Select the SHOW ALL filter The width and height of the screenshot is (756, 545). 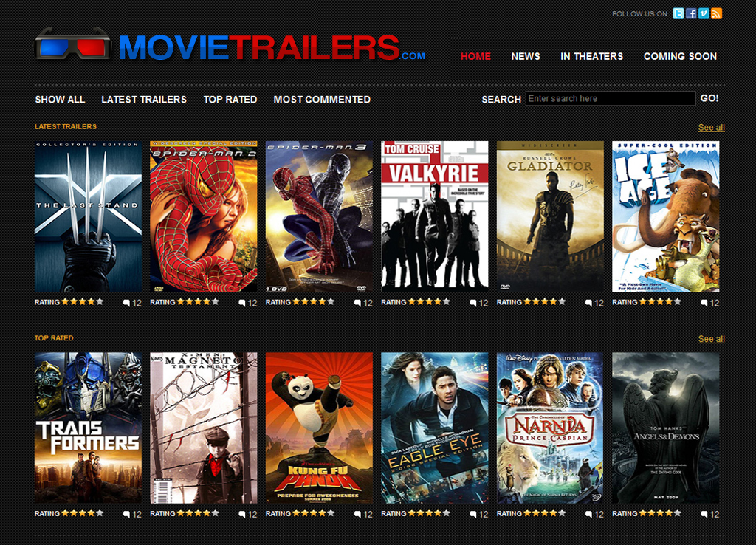coord(60,100)
